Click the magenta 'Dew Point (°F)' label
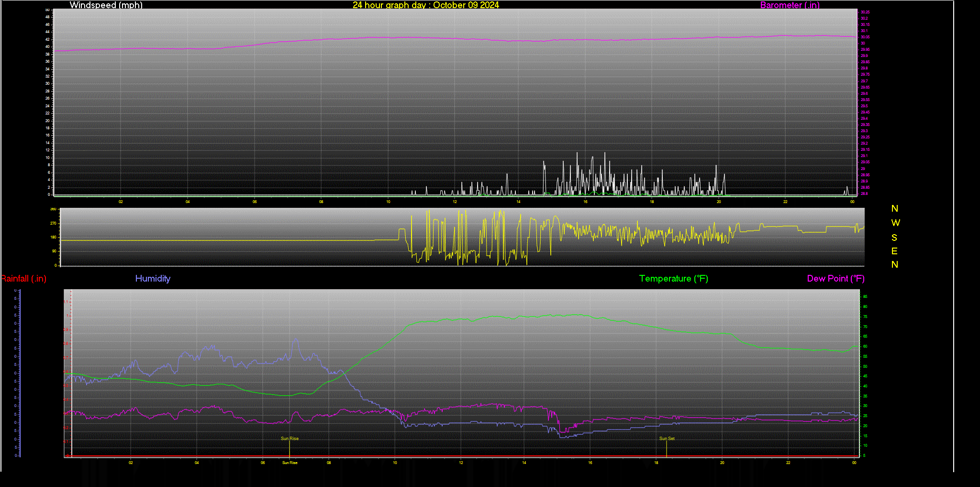The image size is (980, 487). 835,278
